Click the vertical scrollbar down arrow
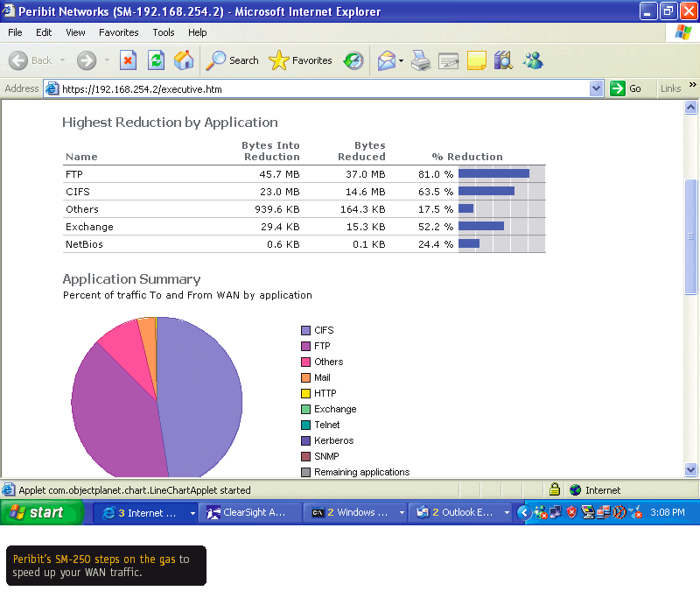The height and width of the screenshot is (598, 700). coord(690,469)
